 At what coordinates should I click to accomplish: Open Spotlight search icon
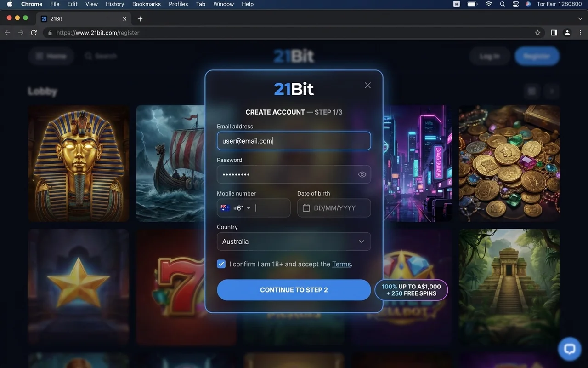click(x=503, y=4)
